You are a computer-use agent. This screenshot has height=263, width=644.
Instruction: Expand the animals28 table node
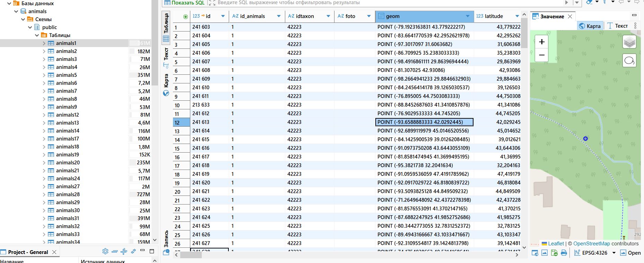[x=44, y=194]
